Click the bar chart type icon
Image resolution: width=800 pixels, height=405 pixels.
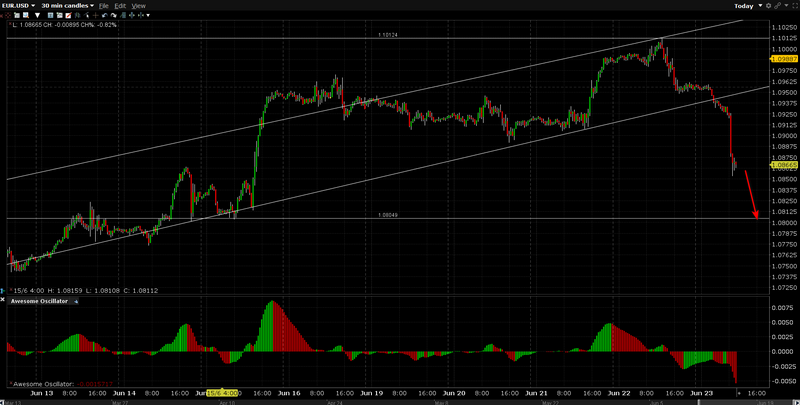77,15
